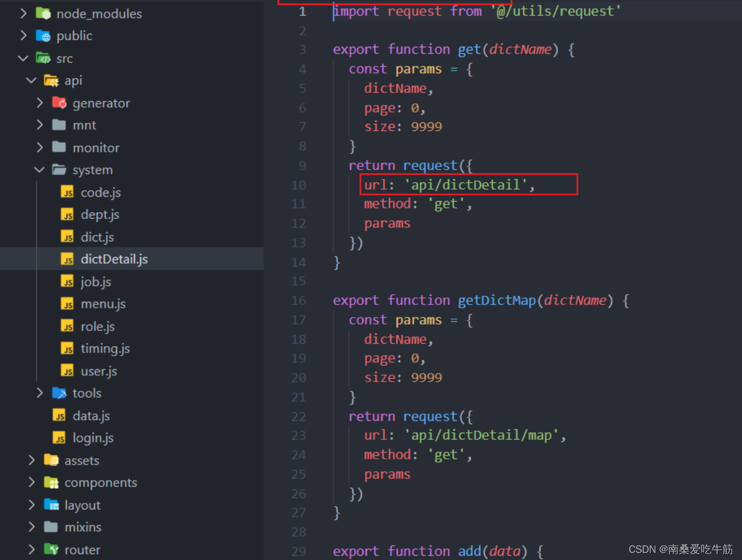Image resolution: width=742 pixels, height=560 pixels.
Task: Collapse the system folder chevron
Action: [x=40, y=170]
